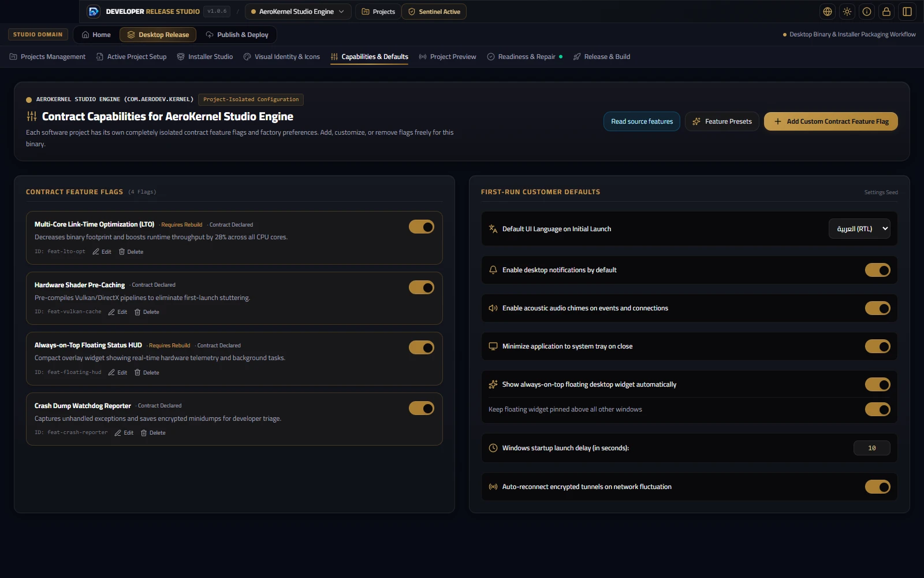Click the translate icon beside Default UI Language
The width and height of the screenshot is (924, 578).
493,229
